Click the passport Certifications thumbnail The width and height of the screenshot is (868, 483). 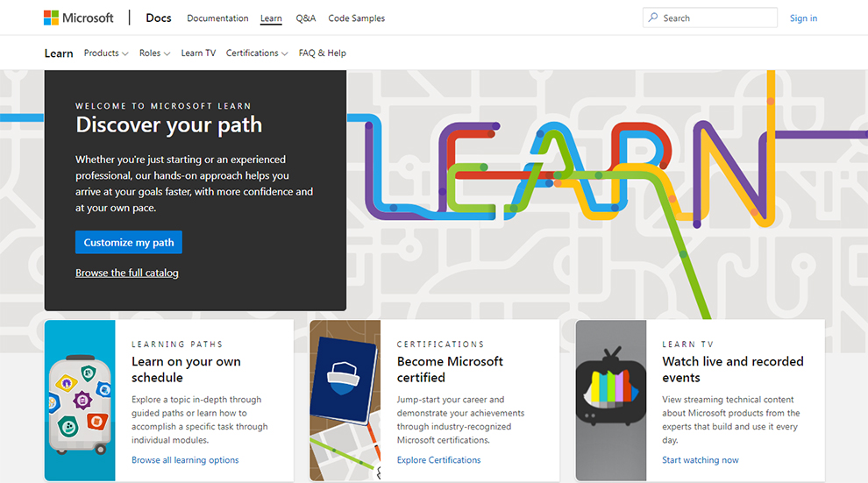[345, 401]
